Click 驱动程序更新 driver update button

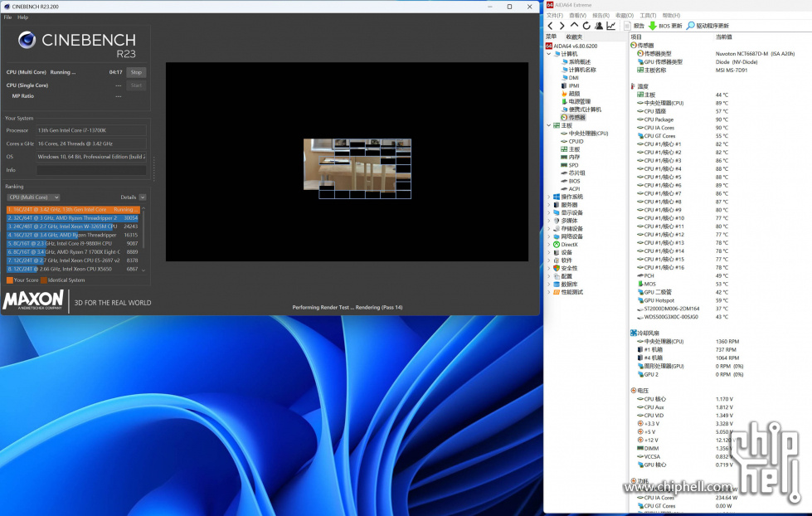[707, 26]
